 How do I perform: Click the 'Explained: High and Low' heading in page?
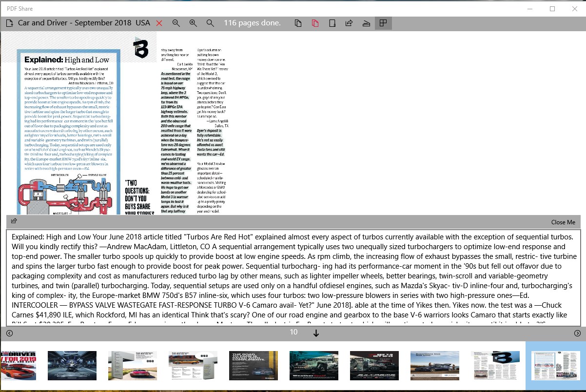point(67,59)
